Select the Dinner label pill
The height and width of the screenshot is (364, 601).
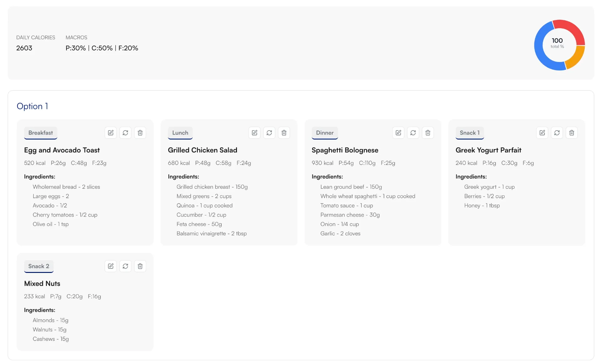(325, 133)
